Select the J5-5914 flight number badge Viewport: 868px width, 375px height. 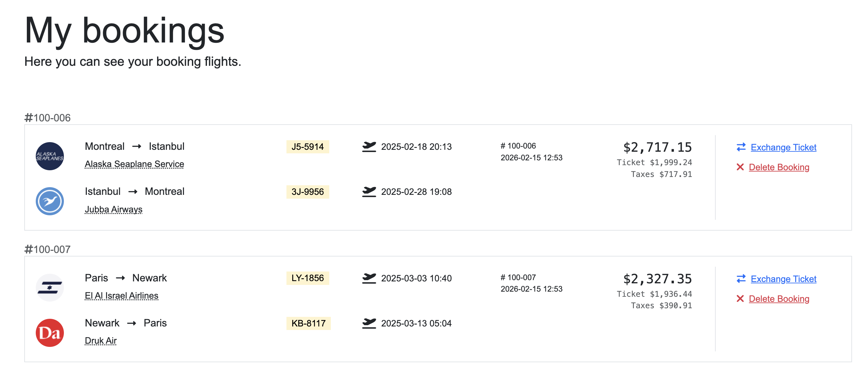pos(308,147)
